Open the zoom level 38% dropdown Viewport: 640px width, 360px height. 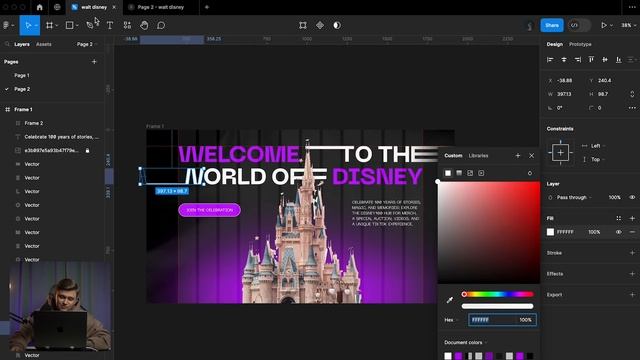coord(628,25)
